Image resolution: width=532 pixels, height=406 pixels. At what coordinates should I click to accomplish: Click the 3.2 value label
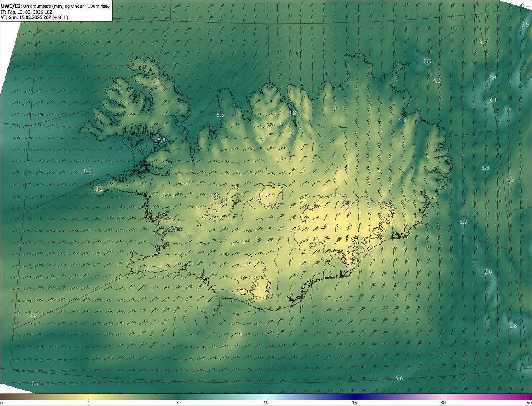coord(99,188)
